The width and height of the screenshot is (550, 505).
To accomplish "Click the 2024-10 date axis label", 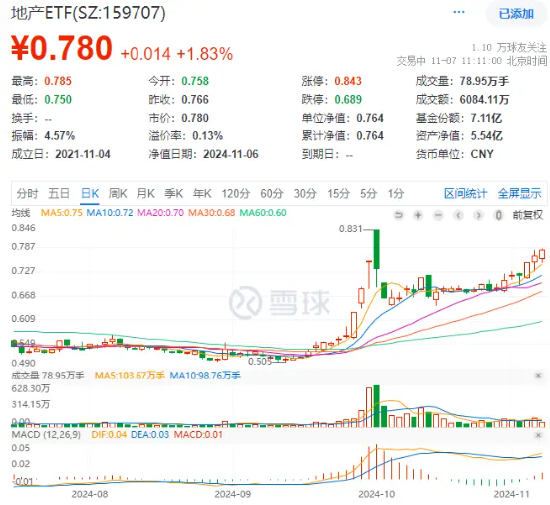I will [x=376, y=494].
